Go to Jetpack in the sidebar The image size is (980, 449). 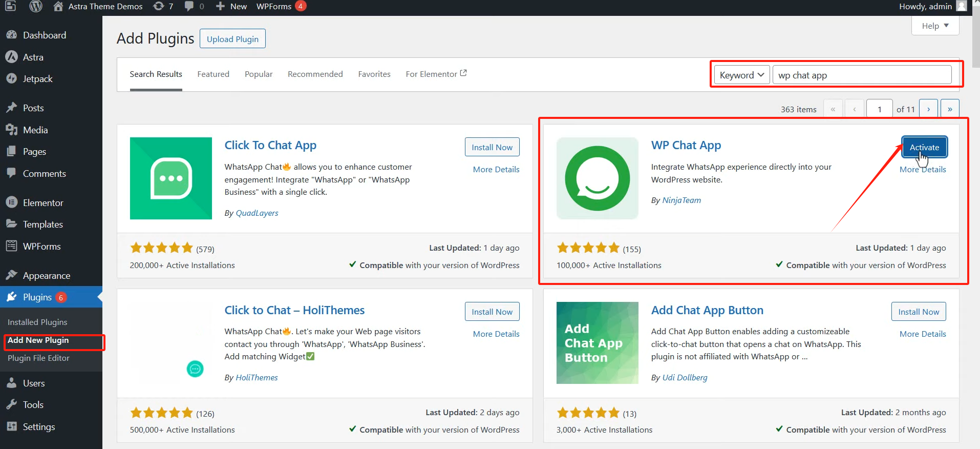(37, 79)
